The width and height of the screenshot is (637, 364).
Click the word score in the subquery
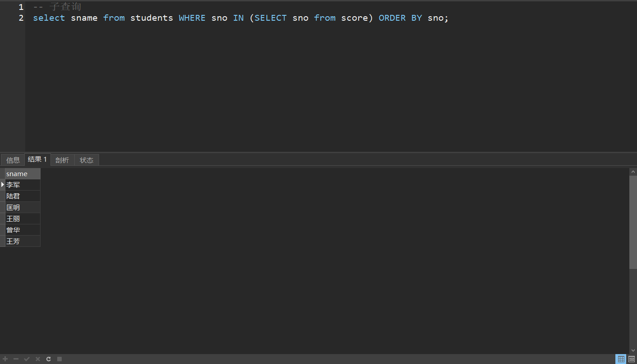[355, 18]
